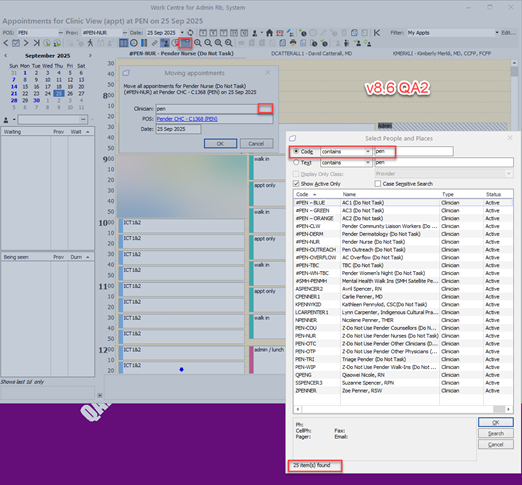Select the #PEN-NUR Pender Nurse row
The width and height of the screenshot is (522, 485).
(x=403, y=242)
